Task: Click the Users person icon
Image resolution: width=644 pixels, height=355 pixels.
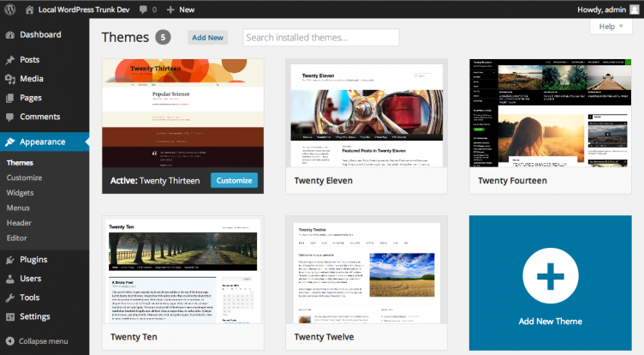Action: [x=10, y=279]
